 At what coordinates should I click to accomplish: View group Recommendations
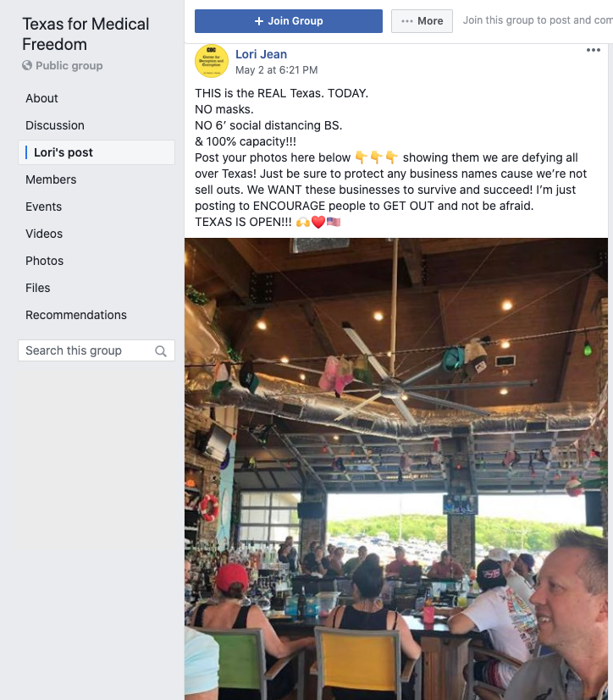click(x=76, y=315)
